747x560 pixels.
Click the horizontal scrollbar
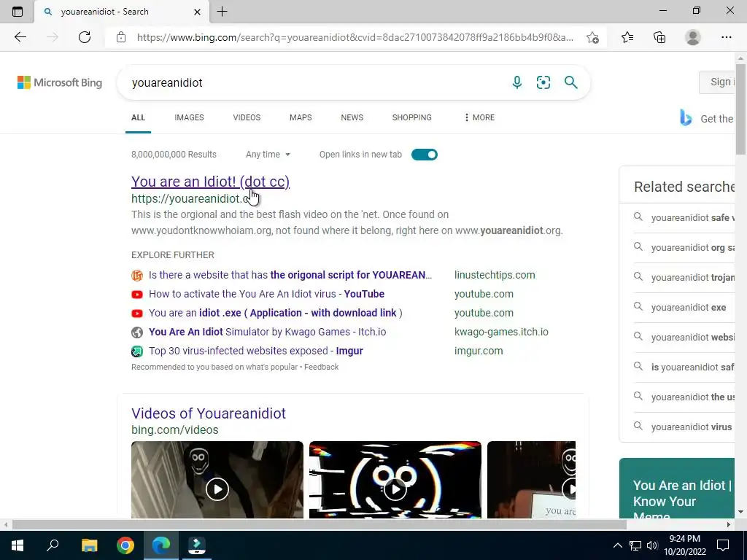click(320, 524)
